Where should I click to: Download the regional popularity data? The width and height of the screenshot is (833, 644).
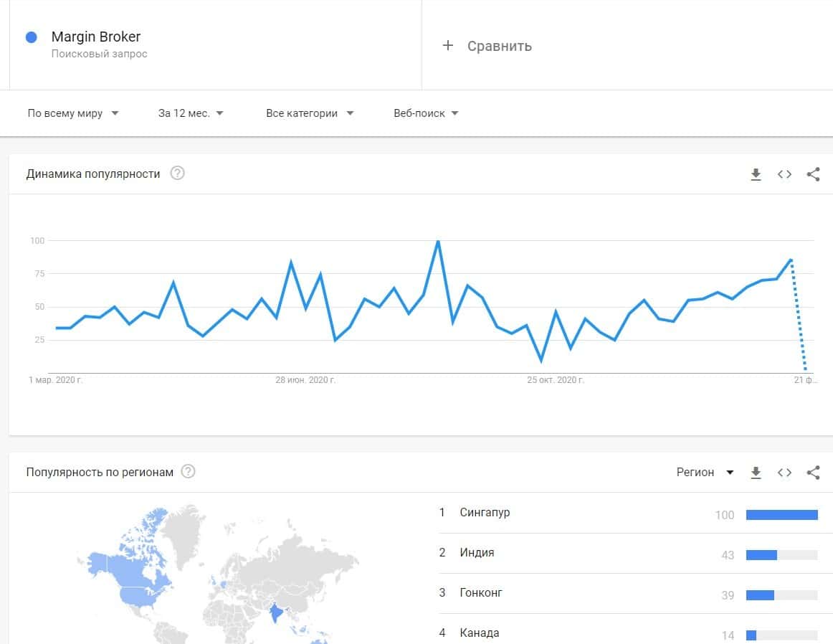click(756, 473)
